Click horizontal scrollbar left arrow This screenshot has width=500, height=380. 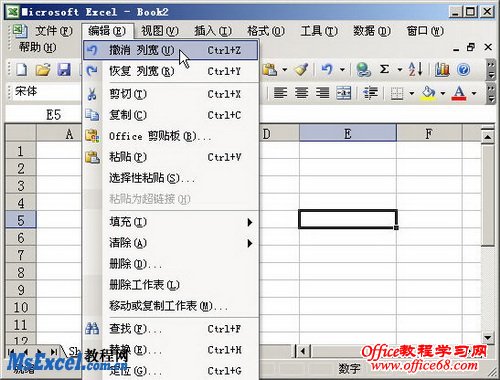[x=303, y=351]
